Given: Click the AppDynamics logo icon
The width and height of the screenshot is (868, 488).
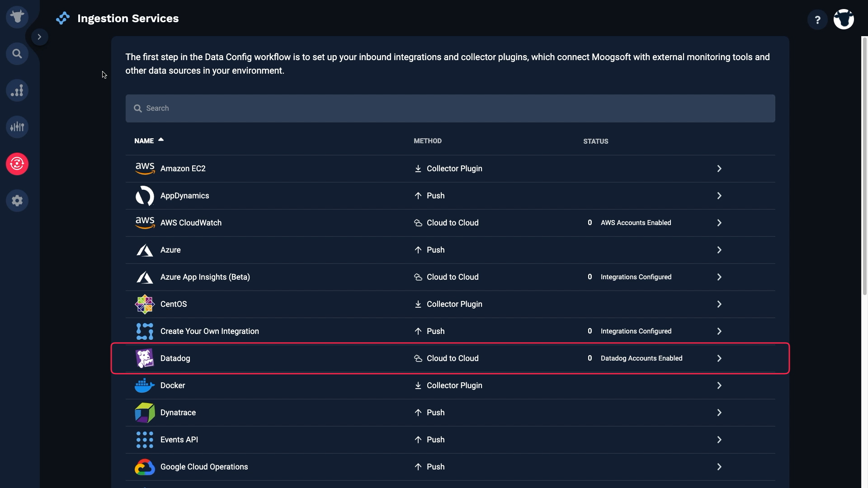Looking at the screenshot, I should pos(145,196).
